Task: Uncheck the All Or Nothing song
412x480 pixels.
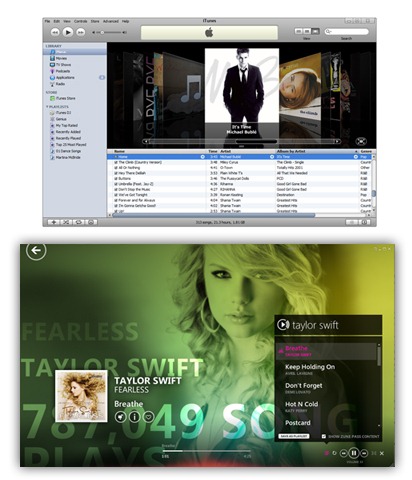Action: [x=116, y=168]
